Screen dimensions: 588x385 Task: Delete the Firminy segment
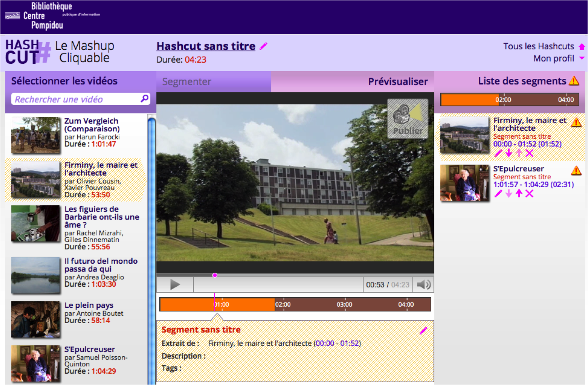click(529, 153)
